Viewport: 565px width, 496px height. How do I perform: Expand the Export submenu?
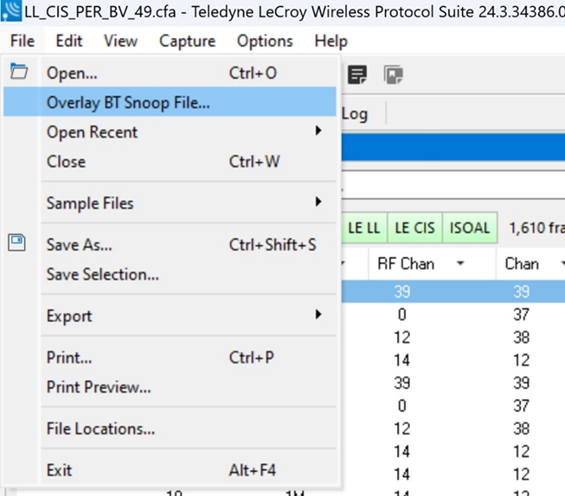(x=170, y=316)
